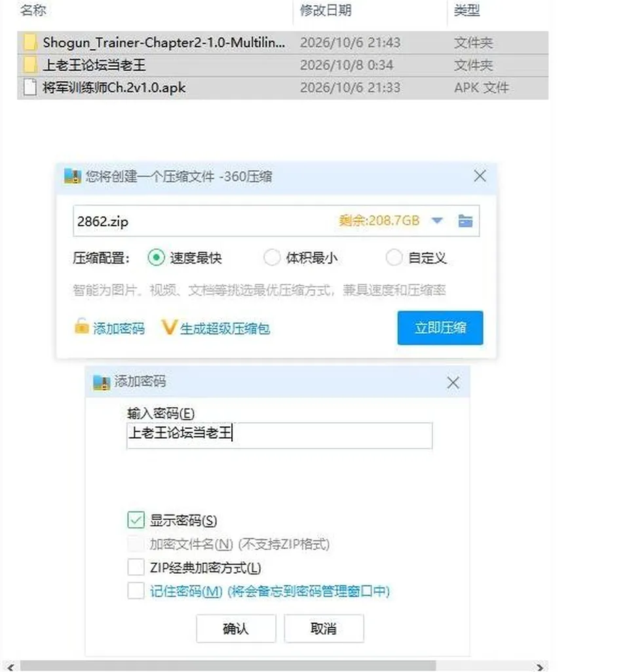Open the browse-folder icon beside the archive name

click(x=465, y=221)
